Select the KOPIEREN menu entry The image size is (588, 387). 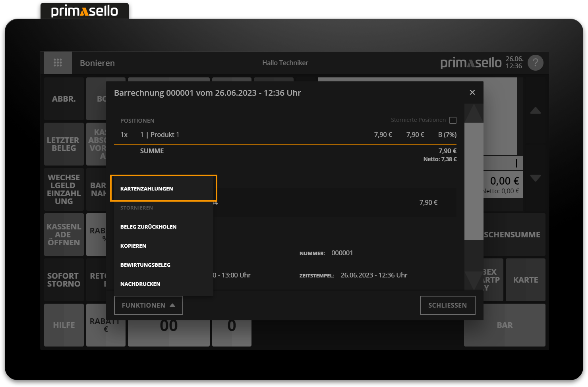click(x=133, y=246)
